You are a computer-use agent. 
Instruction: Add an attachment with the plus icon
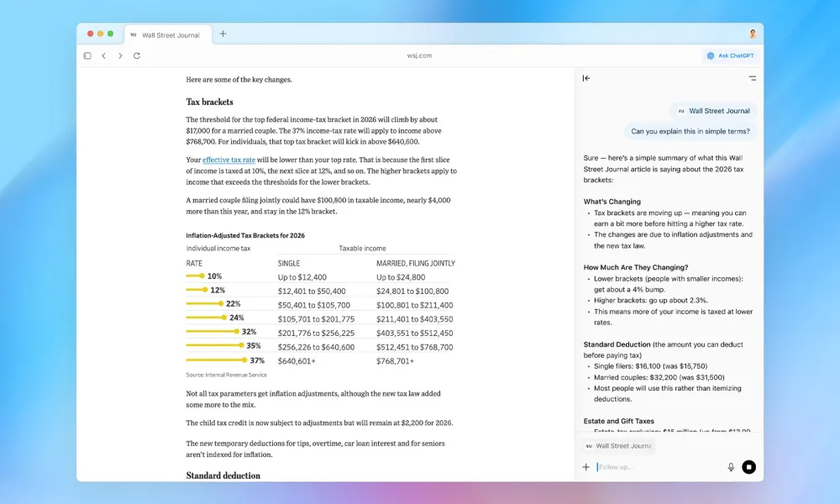586,467
